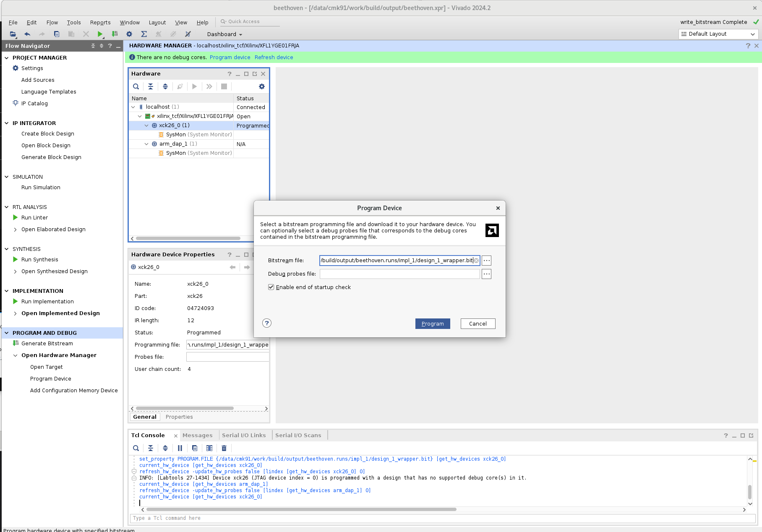Click the Program device link

(x=230, y=57)
